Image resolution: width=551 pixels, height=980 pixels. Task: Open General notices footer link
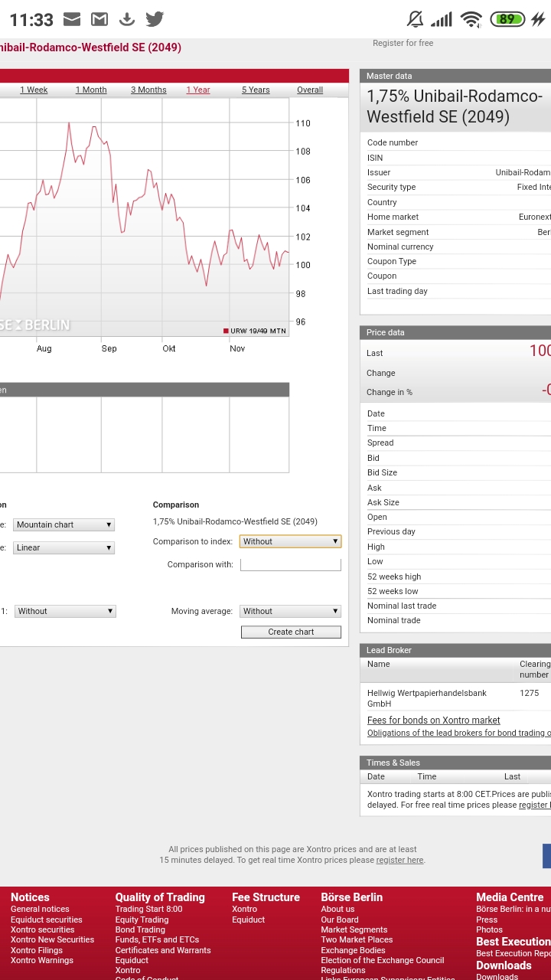(x=40, y=909)
